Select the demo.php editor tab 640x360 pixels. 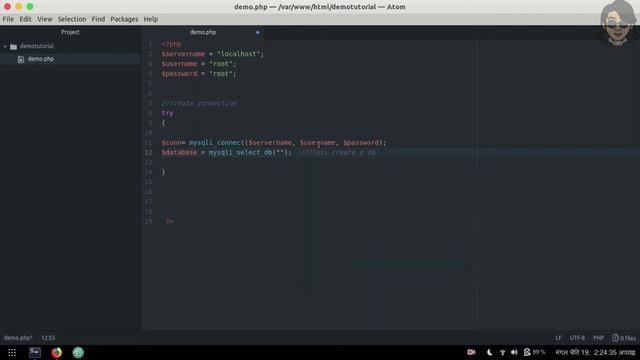203,32
